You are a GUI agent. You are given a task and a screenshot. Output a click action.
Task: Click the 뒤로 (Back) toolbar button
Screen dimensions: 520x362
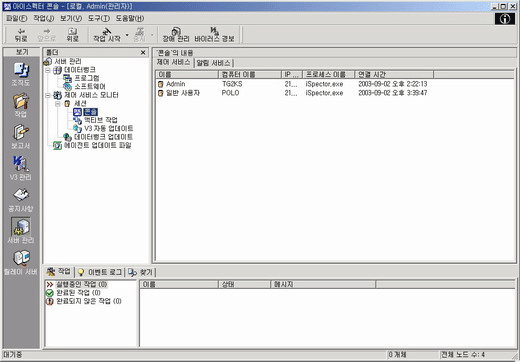(x=21, y=35)
